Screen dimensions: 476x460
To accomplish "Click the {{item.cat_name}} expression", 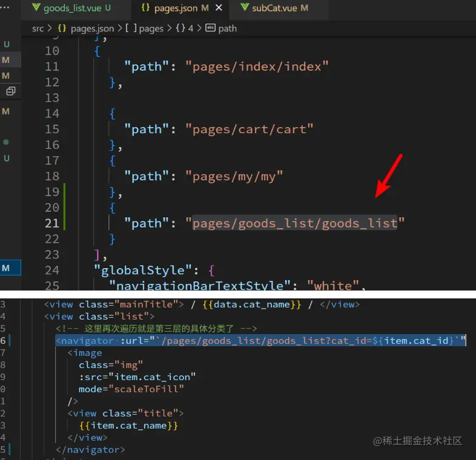I will point(128,425).
